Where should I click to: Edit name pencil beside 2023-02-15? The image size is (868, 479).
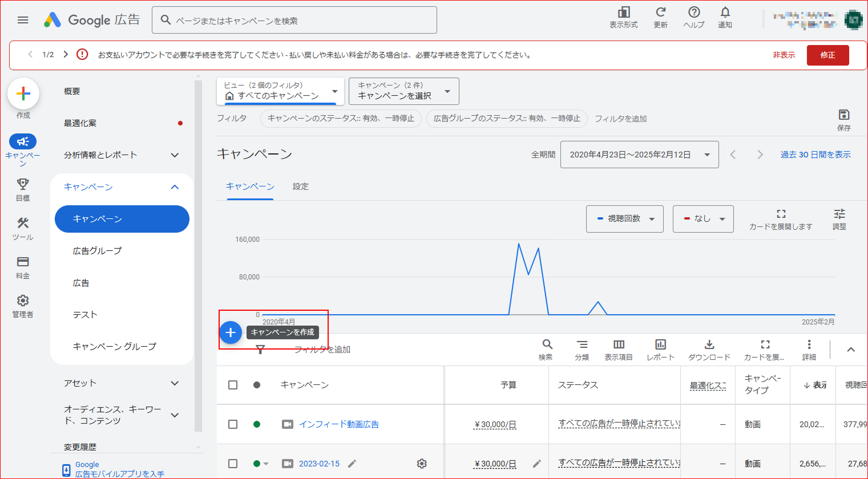click(x=352, y=464)
